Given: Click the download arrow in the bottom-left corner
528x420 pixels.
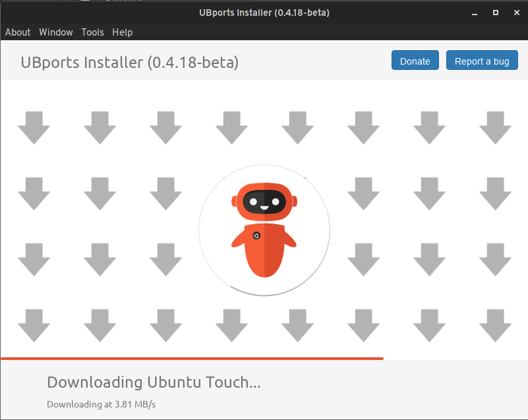Looking at the screenshot, I should click(x=34, y=325).
